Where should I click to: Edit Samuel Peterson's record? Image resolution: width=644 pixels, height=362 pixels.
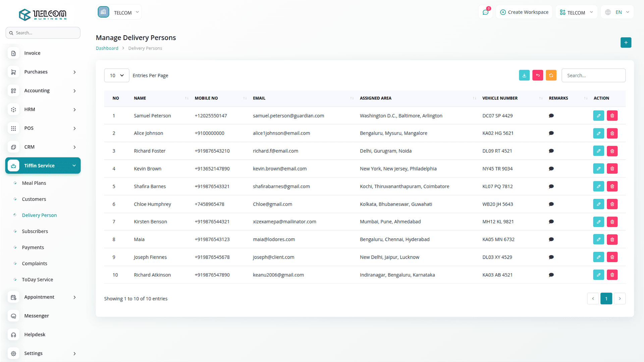(x=598, y=116)
